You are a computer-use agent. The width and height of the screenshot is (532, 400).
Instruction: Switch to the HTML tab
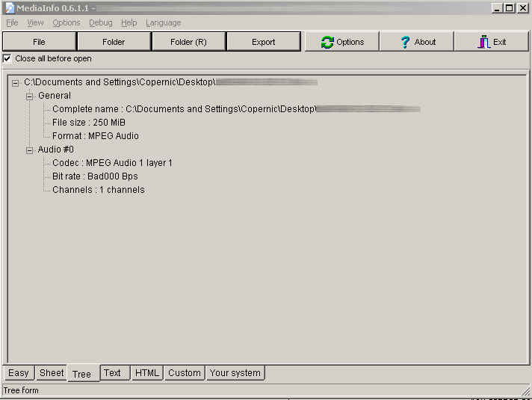point(147,373)
